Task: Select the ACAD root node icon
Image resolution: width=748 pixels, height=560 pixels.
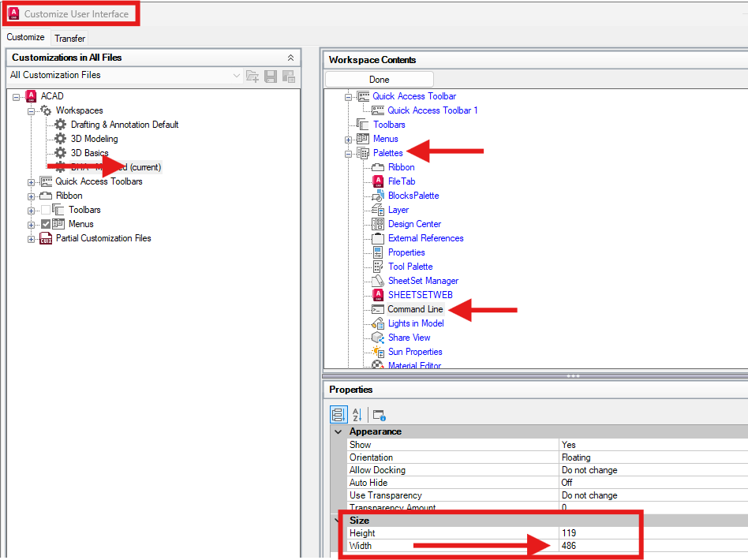Action: pyautogui.click(x=31, y=96)
